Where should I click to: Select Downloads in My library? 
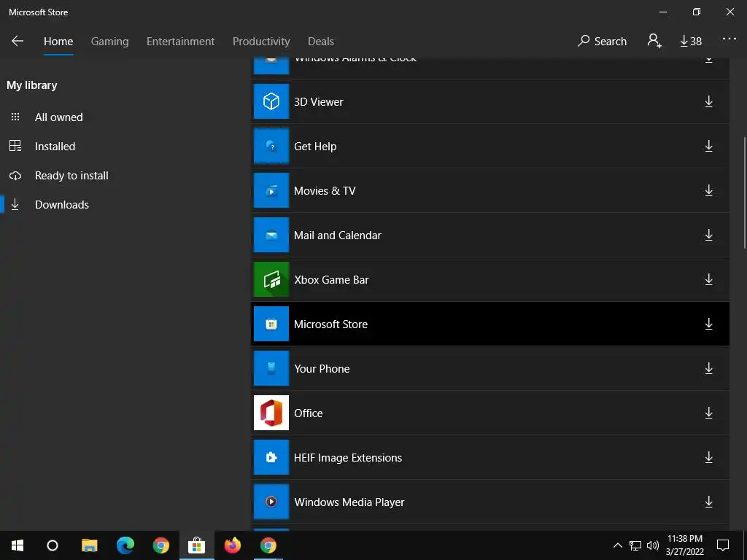tap(62, 205)
